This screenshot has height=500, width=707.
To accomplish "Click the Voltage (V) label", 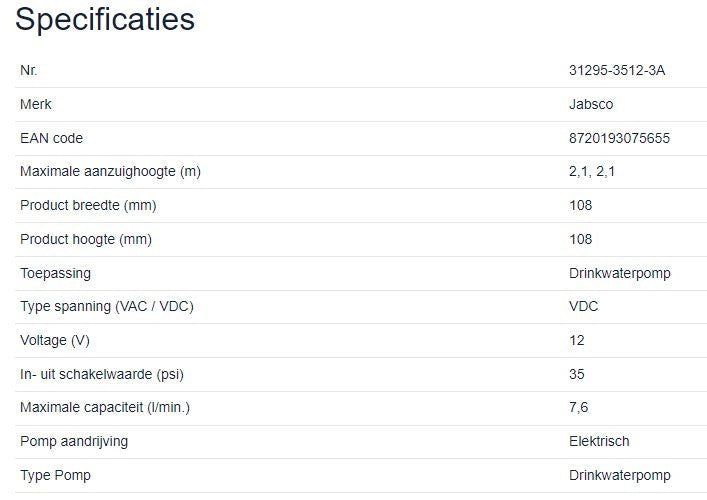I will click(54, 340).
